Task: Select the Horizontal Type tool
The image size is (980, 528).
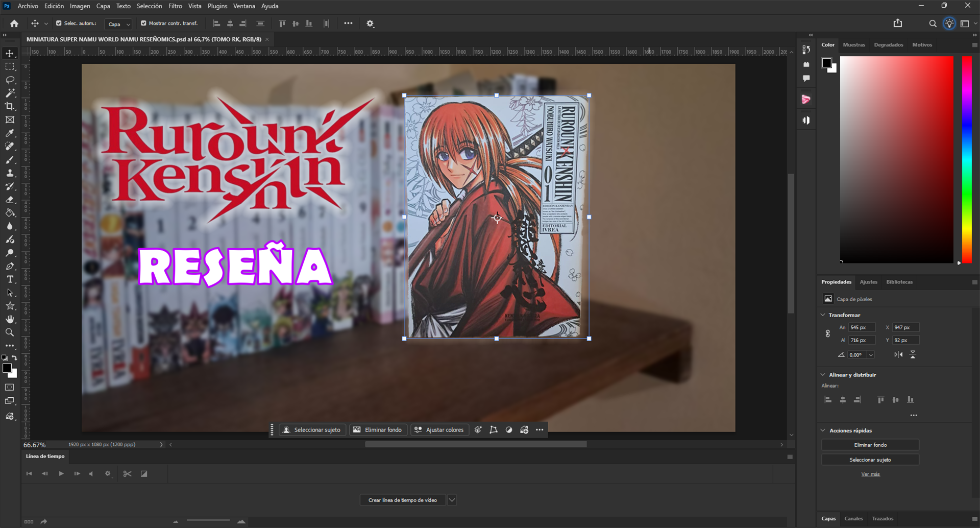Action: [x=10, y=279]
